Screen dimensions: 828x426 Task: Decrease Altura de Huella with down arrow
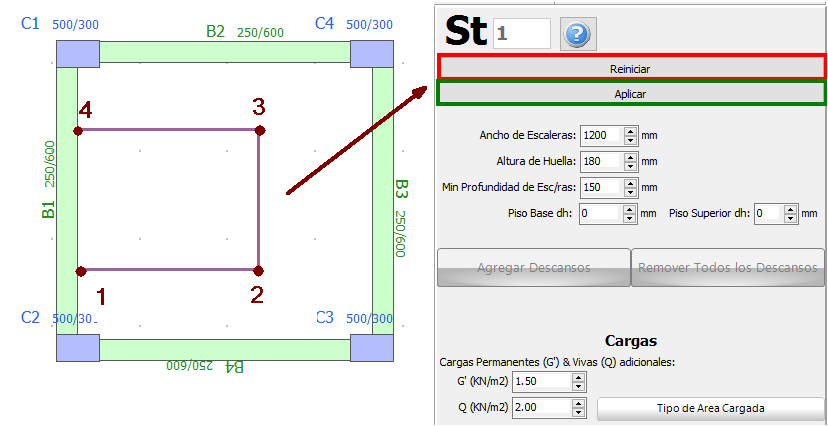point(630,165)
